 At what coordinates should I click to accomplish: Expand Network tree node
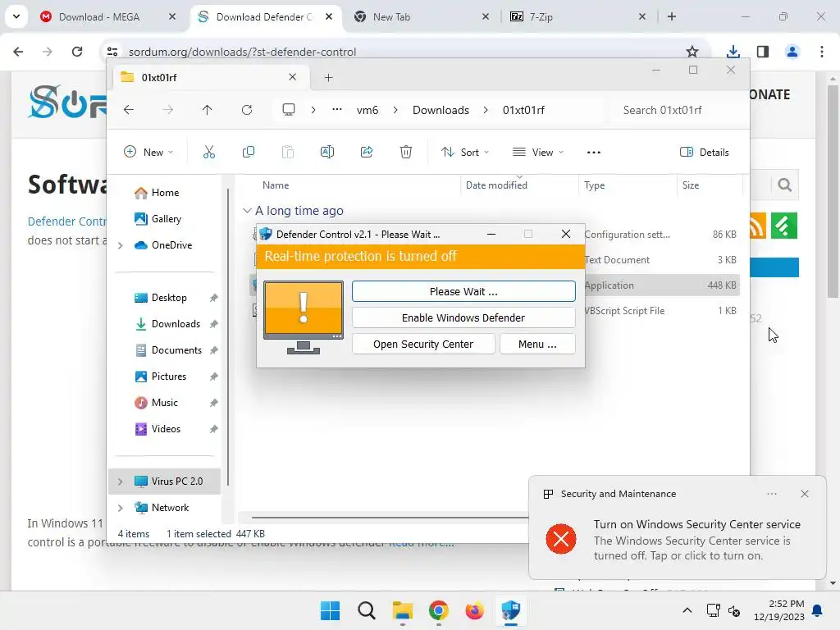(121, 508)
